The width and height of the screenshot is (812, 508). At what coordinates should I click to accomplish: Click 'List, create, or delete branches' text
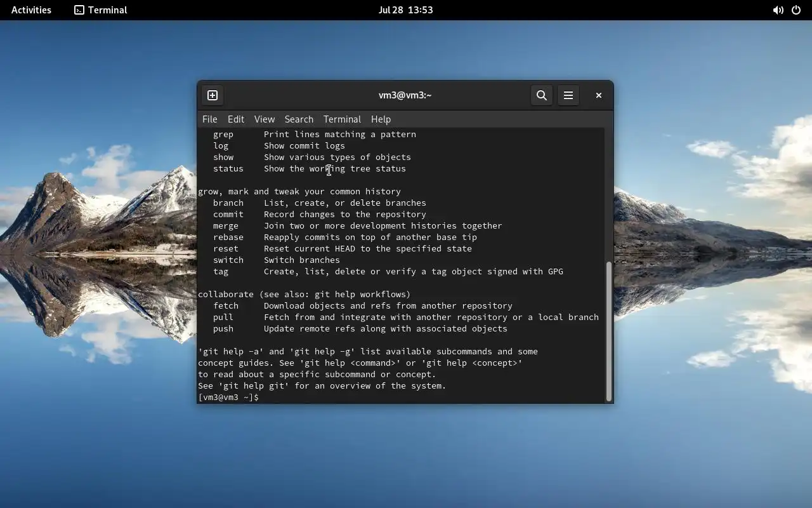click(345, 203)
